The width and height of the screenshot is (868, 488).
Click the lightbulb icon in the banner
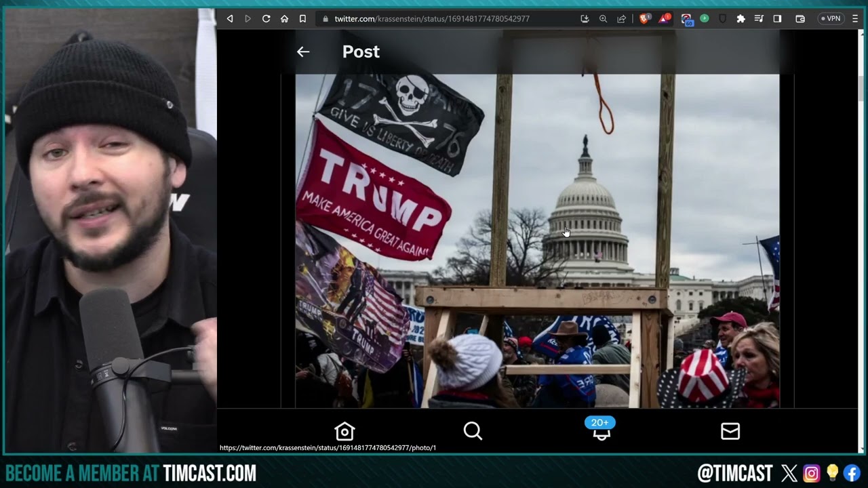(832, 473)
